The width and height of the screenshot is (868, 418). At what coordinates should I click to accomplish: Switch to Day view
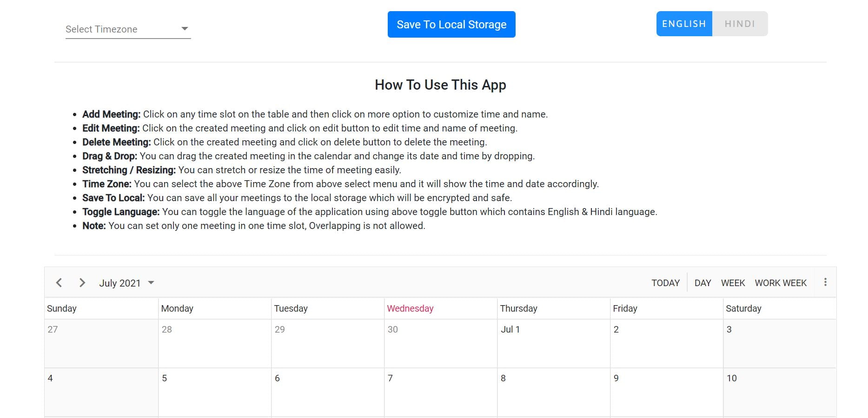click(702, 283)
